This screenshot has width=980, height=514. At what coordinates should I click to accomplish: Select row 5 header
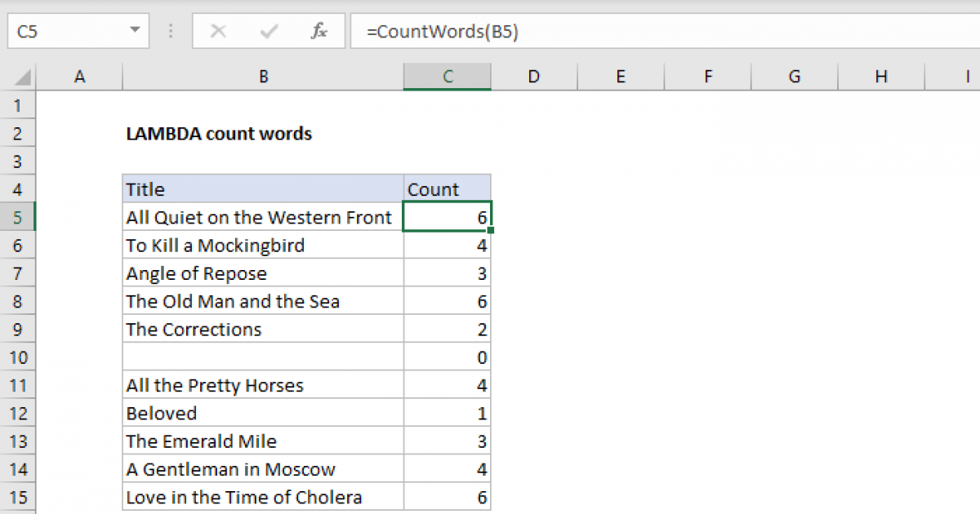[18, 217]
